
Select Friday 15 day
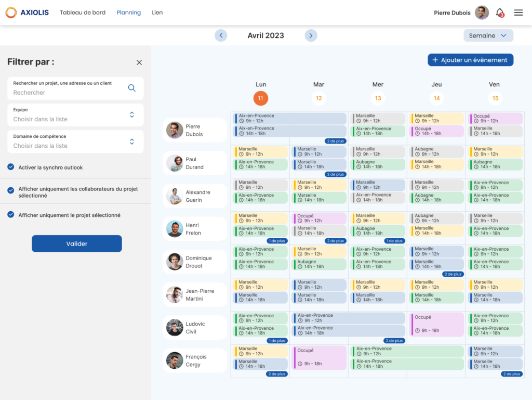(x=495, y=98)
